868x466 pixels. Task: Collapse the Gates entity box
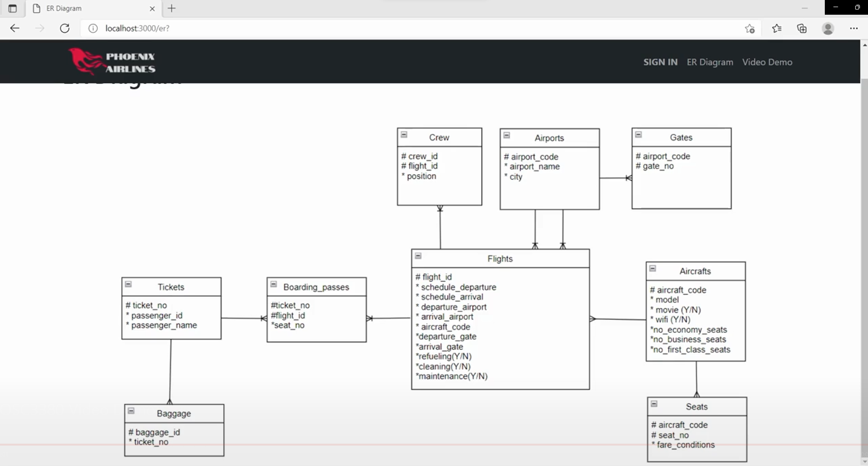click(638, 134)
